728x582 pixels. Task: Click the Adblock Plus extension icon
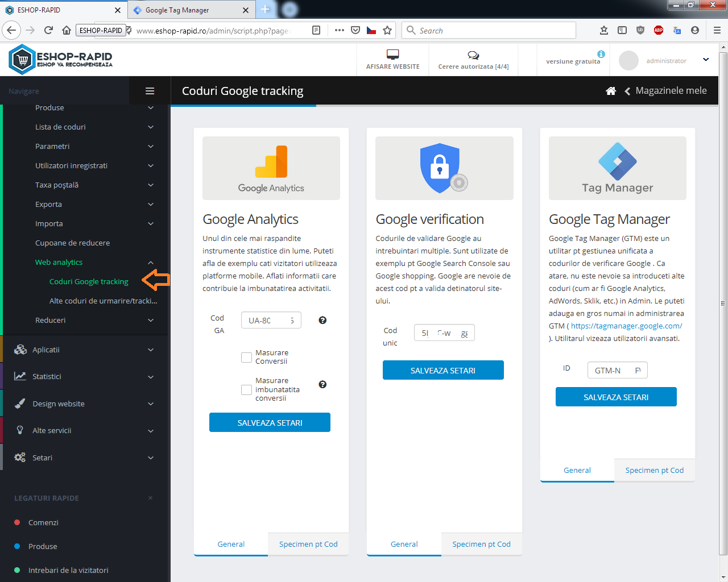pyautogui.click(x=659, y=30)
